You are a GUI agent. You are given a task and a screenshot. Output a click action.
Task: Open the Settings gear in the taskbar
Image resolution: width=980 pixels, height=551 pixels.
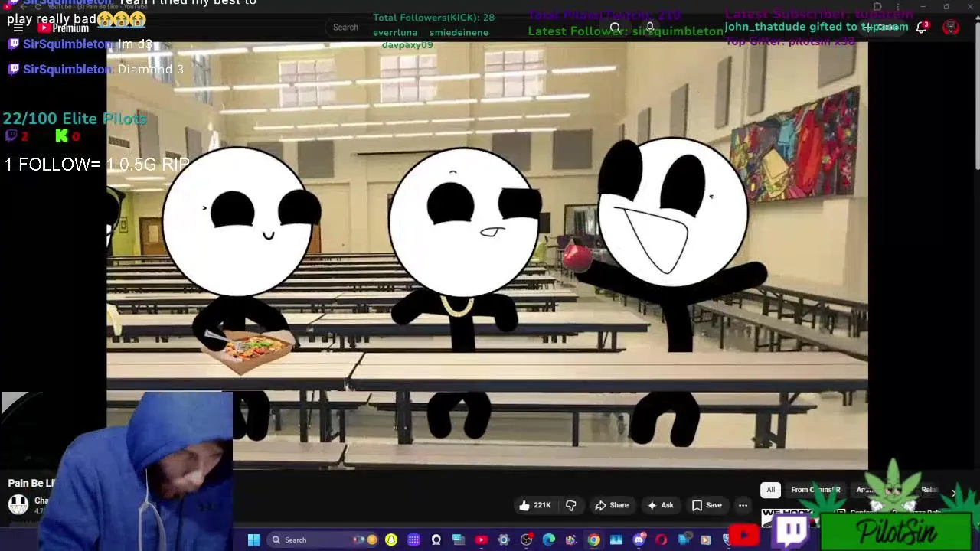[x=503, y=540]
